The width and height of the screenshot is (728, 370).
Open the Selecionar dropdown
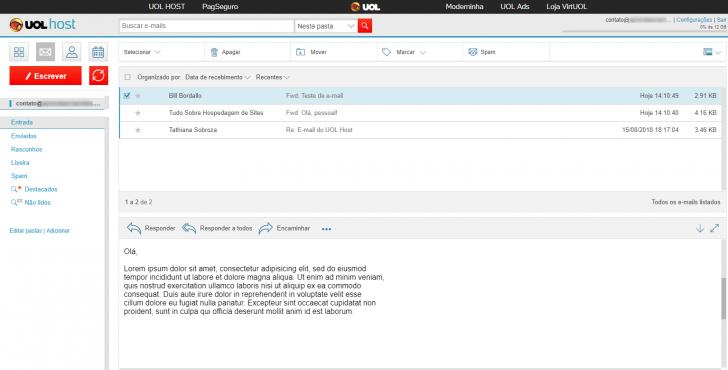pos(142,52)
